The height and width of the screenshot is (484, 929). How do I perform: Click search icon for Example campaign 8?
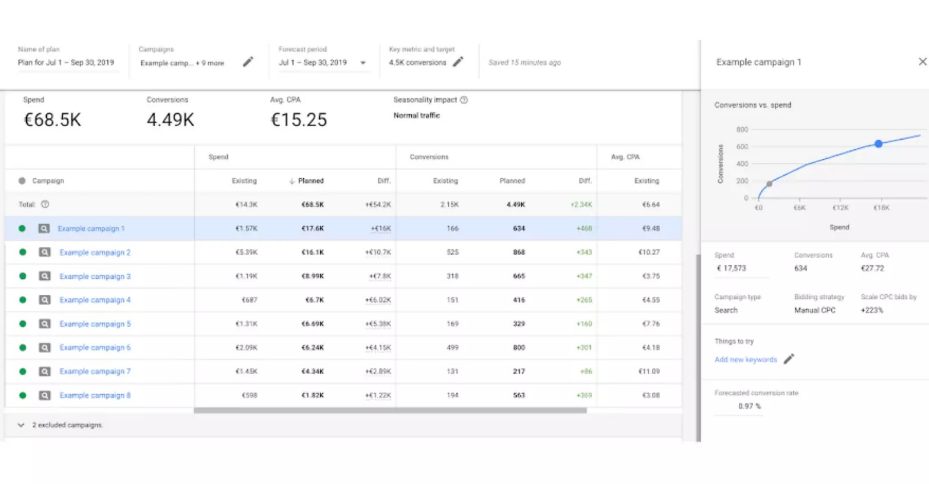45,395
